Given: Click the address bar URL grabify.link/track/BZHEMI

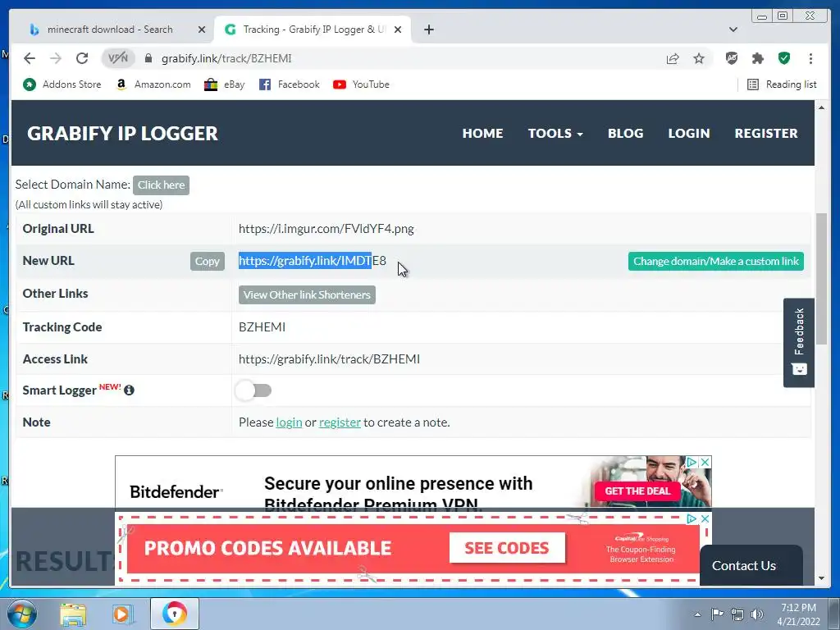Looking at the screenshot, I should point(226,58).
